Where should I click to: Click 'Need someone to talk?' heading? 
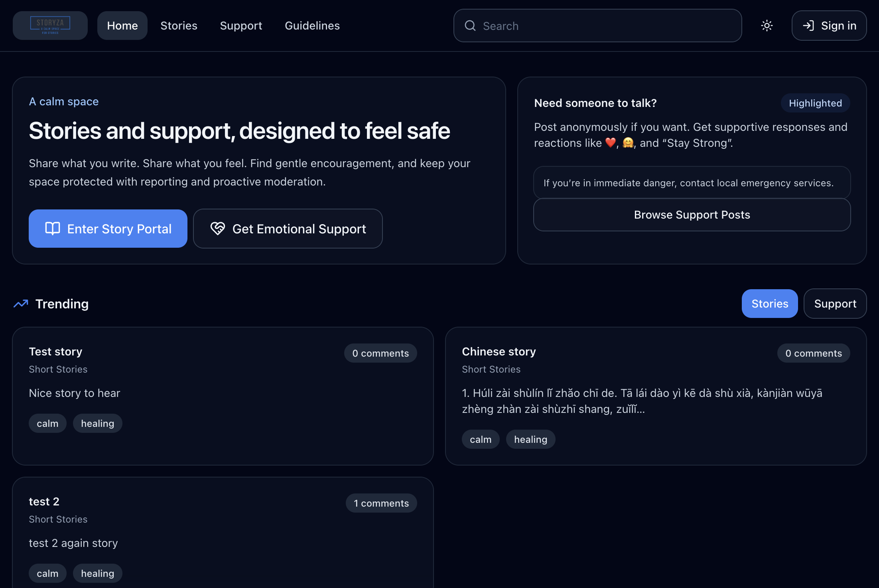click(595, 103)
